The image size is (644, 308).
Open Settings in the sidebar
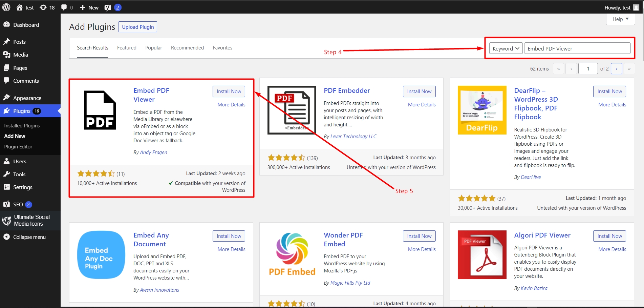pos(23,187)
